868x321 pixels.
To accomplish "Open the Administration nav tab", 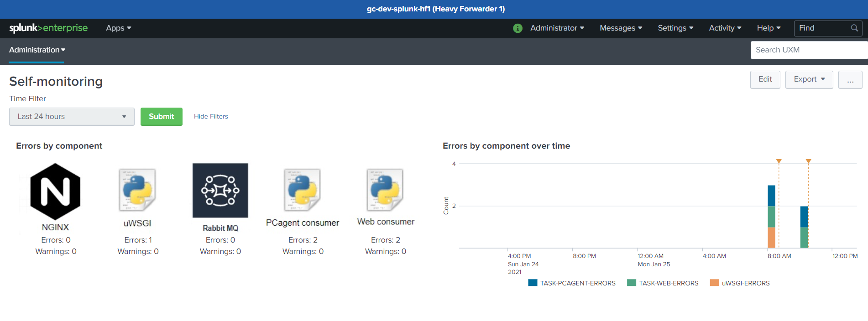I will pyautogui.click(x=37, y=50).
